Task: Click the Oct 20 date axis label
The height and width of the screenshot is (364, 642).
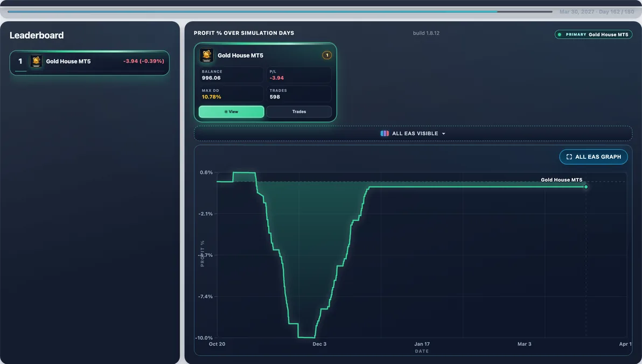Action: [217, 344]
